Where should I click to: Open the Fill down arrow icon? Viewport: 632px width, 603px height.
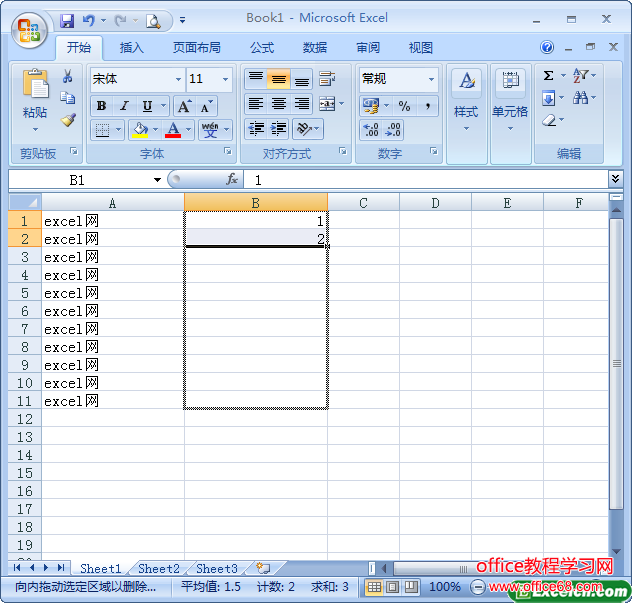pos(548,98)
